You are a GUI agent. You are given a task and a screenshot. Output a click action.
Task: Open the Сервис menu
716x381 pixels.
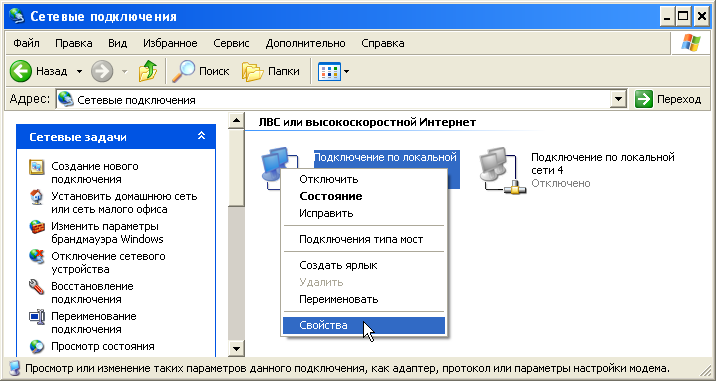pos(231,43)
